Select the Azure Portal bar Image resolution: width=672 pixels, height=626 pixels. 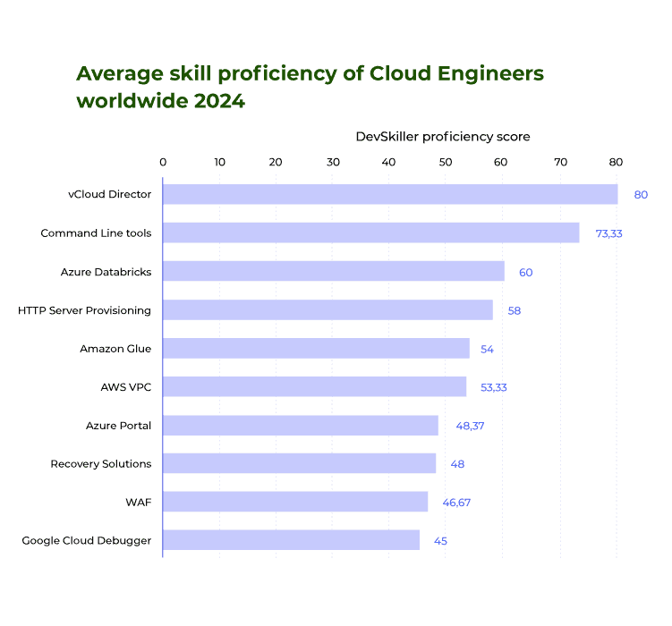pos(301,425)
